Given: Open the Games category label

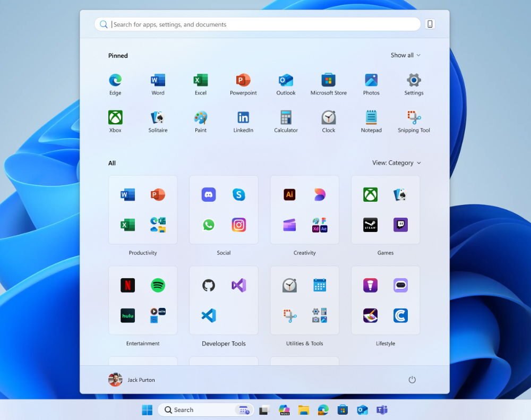Looking at the screenshot, I should pos(386,253).
